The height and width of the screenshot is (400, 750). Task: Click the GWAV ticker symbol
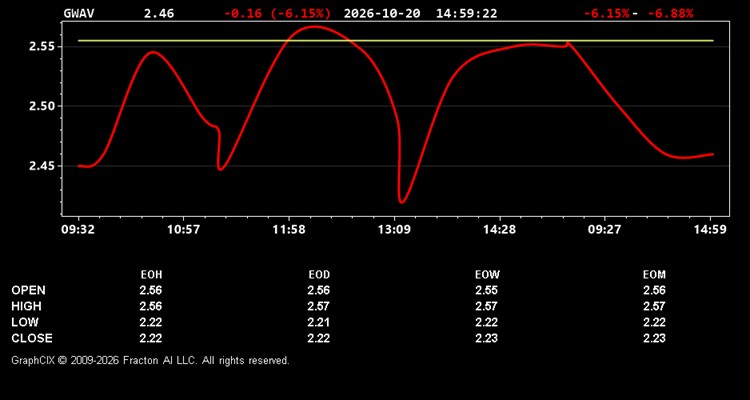pos(79,13)
